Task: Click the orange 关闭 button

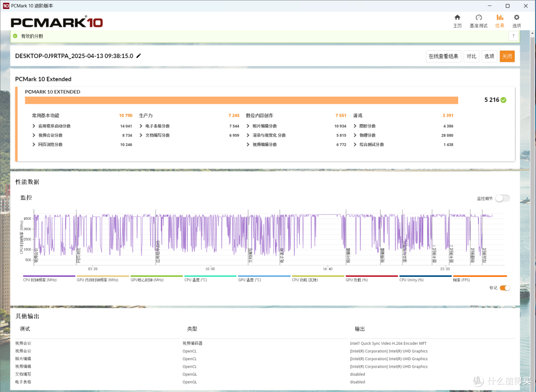Action: tap(507, 56)
